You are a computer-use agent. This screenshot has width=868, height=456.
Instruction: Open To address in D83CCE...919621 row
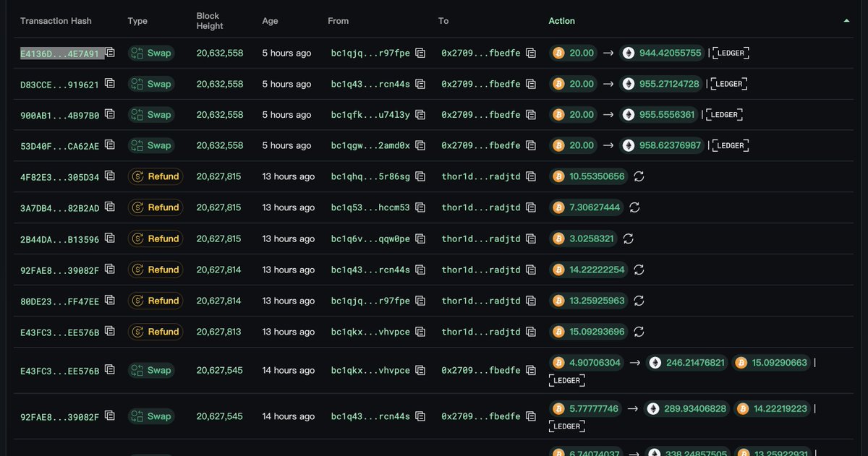481,84
